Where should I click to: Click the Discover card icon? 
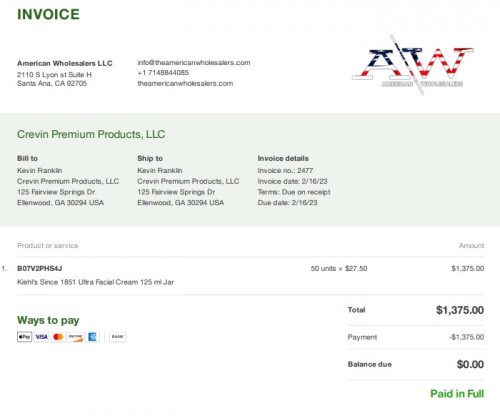[x=75, y=337]
